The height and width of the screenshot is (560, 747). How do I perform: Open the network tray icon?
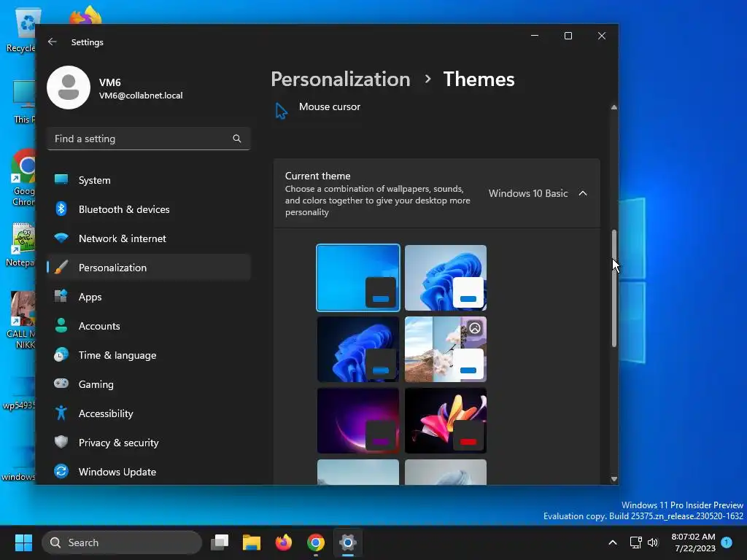[635, 542]
